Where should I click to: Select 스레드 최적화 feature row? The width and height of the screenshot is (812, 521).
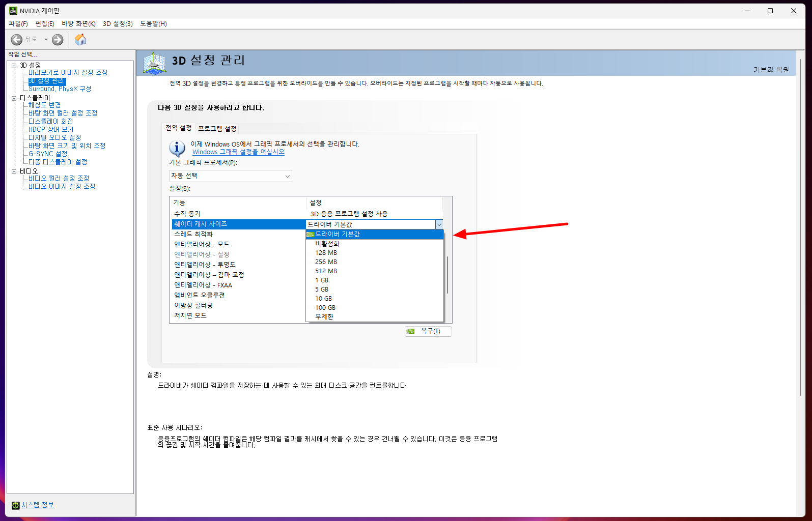tap(239, 234)
